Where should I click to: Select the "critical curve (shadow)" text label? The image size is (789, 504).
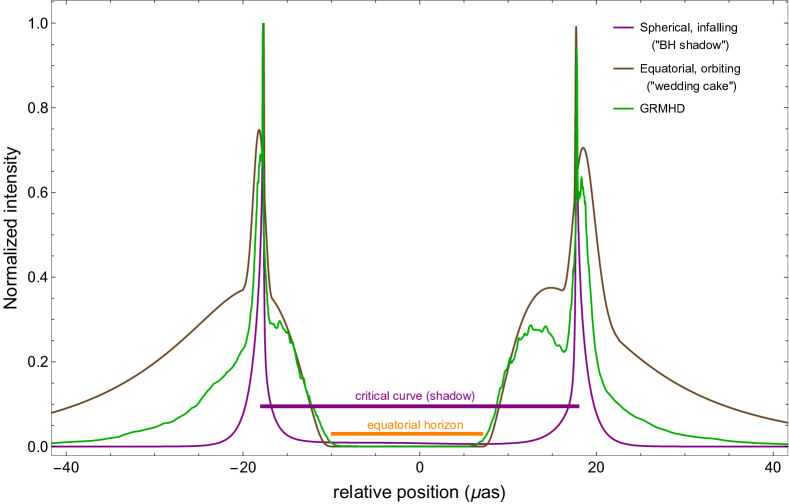coord(415,395)
